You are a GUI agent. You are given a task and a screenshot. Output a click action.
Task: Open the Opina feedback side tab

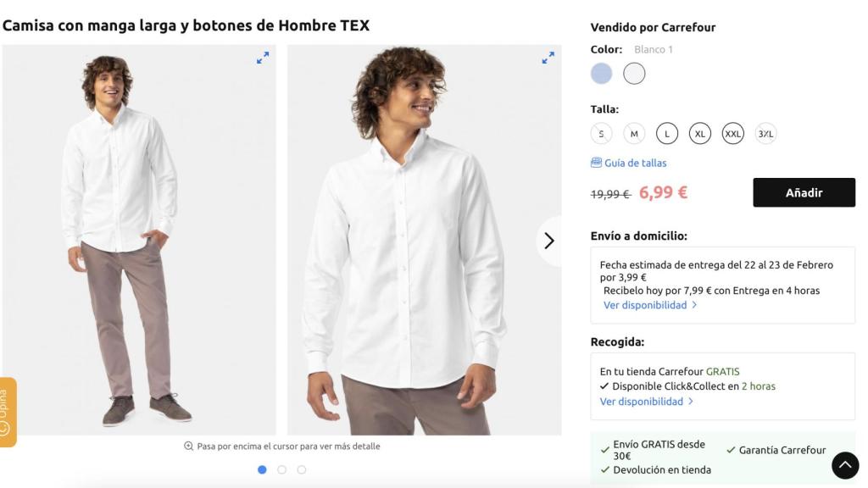[x=6, y=407]
